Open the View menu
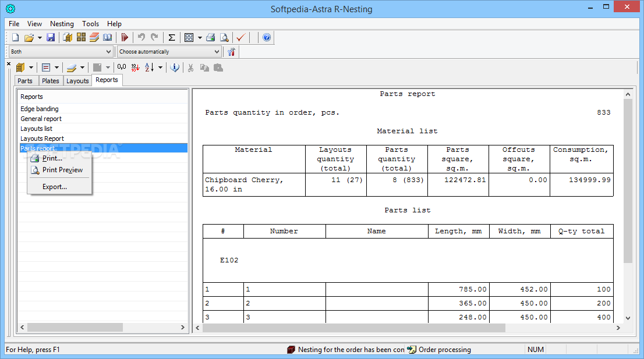The width and height of the screenshot is (644, 359). pos(34,24)
